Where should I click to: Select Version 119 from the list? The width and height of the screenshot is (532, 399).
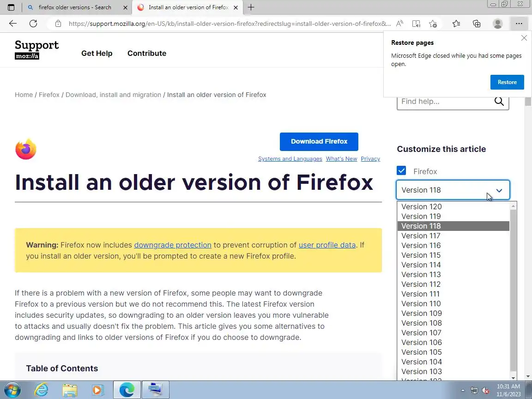453,217
